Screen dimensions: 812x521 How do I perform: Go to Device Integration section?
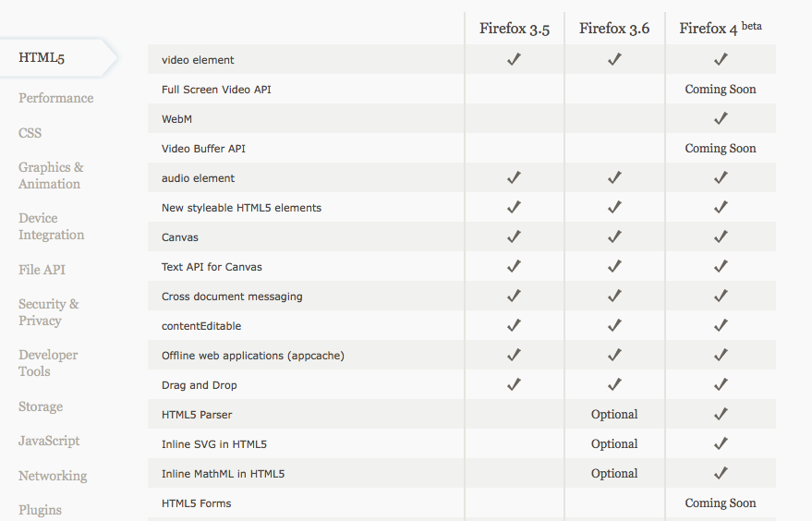[51, 226]
